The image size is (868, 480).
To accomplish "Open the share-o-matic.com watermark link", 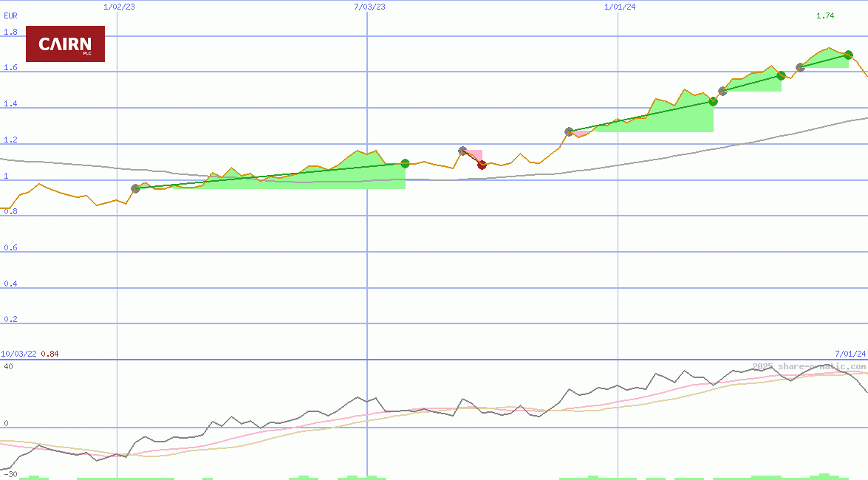I will click(x=808, y=366).
